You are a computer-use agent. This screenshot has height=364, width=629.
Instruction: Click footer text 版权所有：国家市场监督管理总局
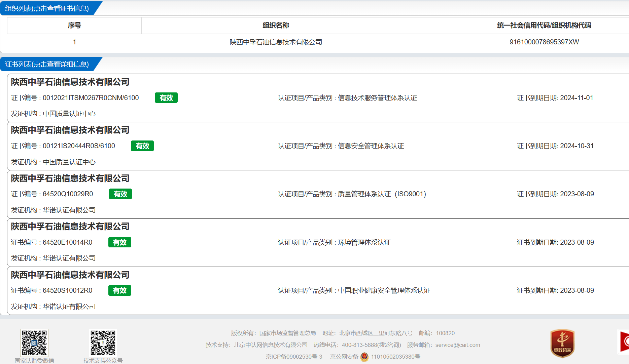point(273,333)
